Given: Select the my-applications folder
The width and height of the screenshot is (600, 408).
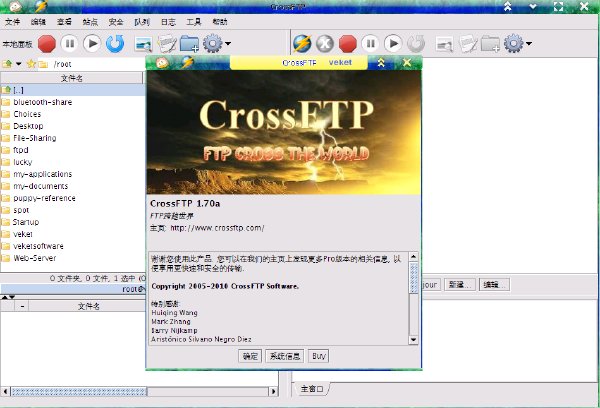Looking at the screenshot, I should point(73,174).
